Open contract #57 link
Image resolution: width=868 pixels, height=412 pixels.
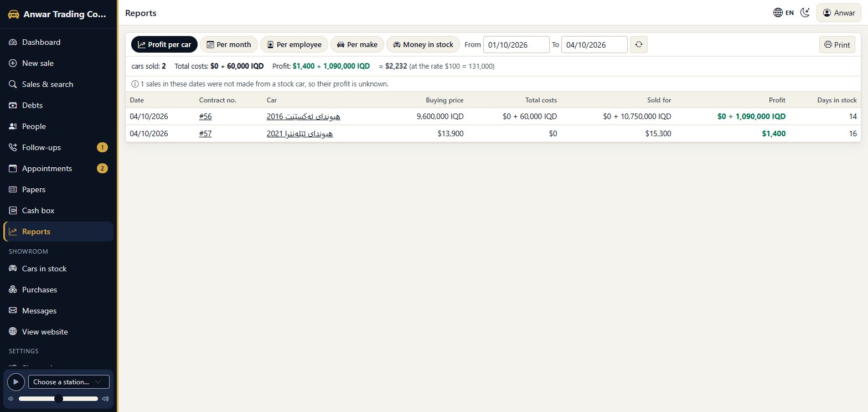coord(205,133)
